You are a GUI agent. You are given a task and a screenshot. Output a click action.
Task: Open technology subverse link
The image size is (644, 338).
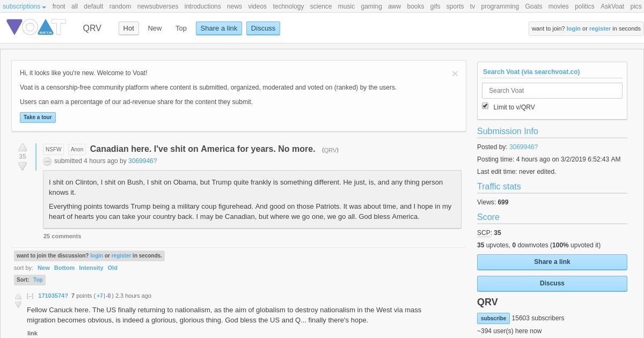[288, 6]
